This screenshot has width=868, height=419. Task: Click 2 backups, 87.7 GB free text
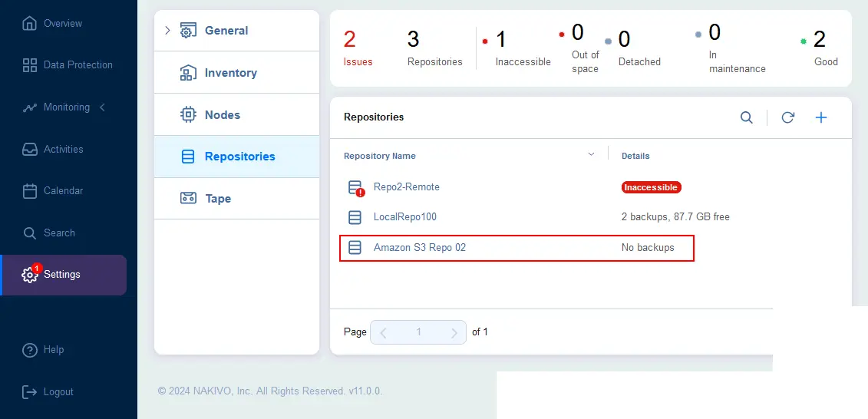click(675, 217)
